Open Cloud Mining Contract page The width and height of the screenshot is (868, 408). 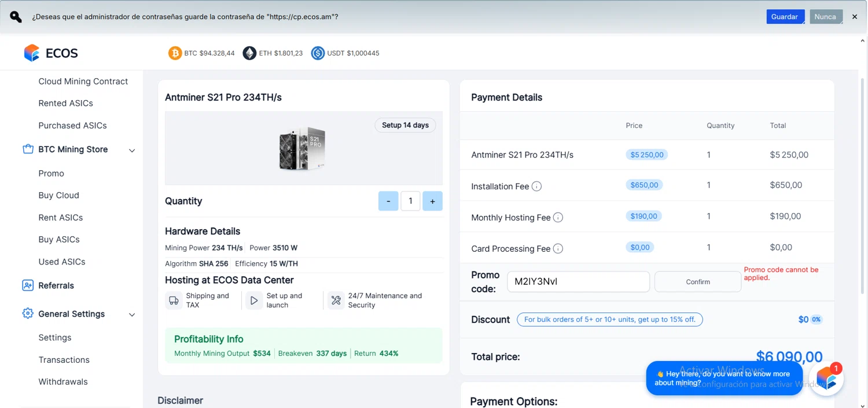83,81
